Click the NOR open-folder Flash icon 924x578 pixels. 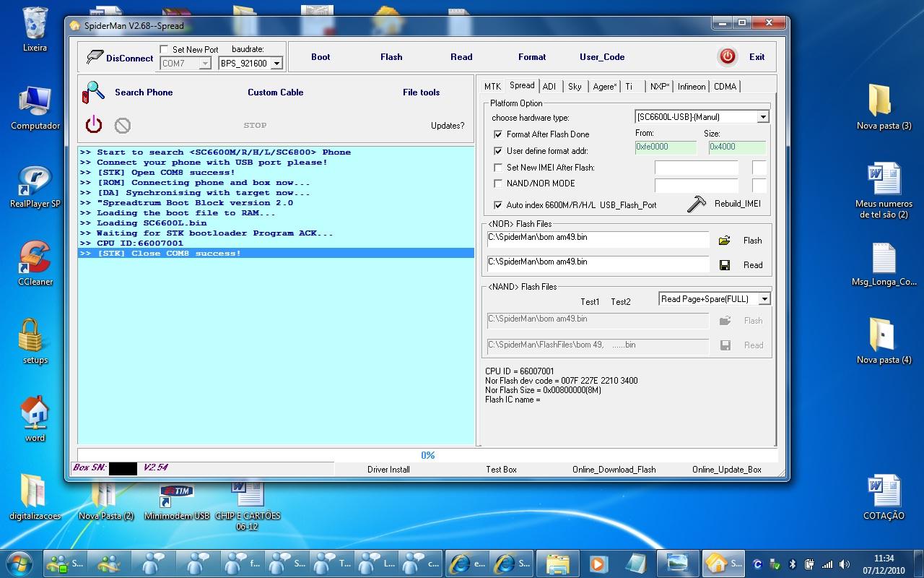(x=725, y=241)
